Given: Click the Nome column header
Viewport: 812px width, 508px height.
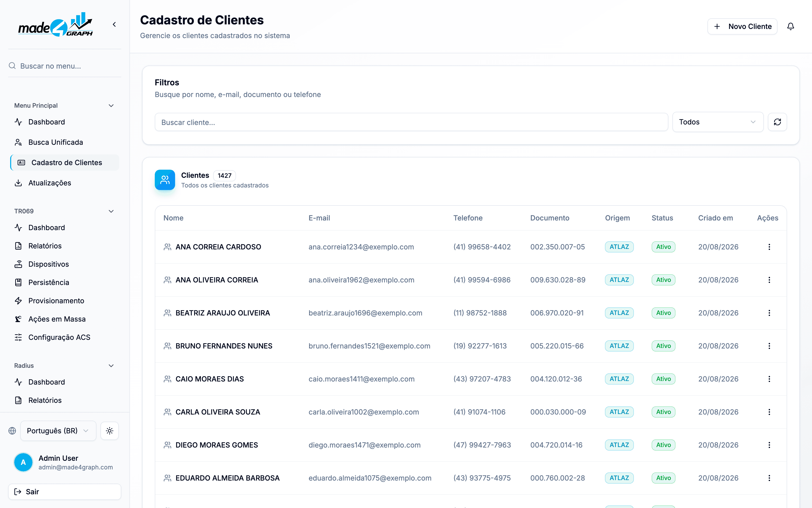Looking at the screenshot, I should [174, 218].
